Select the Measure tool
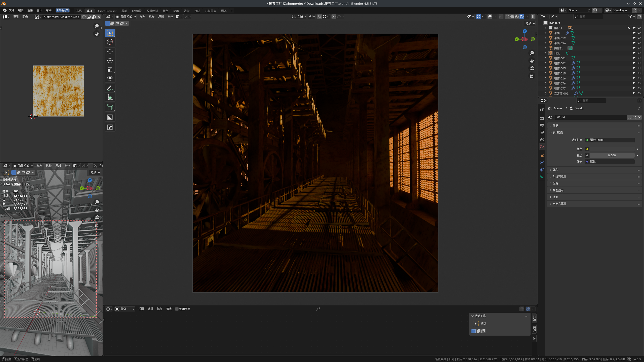 [x=110, y=97]
